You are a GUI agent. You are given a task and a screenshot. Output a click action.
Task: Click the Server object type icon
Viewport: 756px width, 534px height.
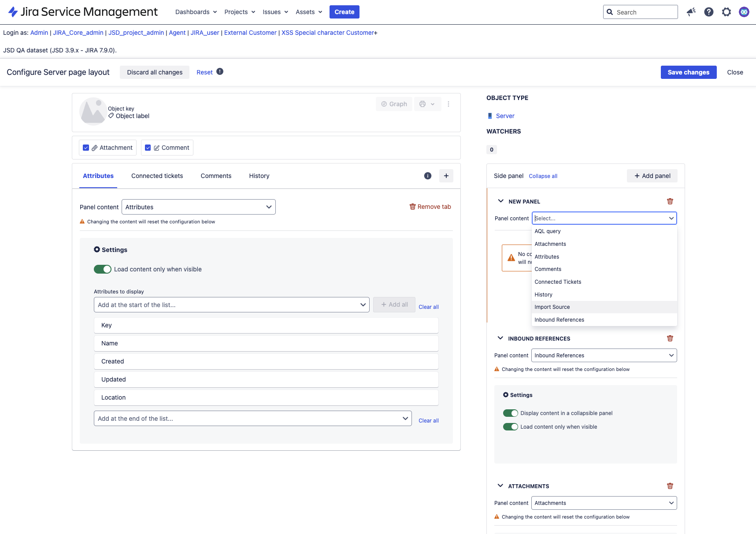tap(490, 116)
